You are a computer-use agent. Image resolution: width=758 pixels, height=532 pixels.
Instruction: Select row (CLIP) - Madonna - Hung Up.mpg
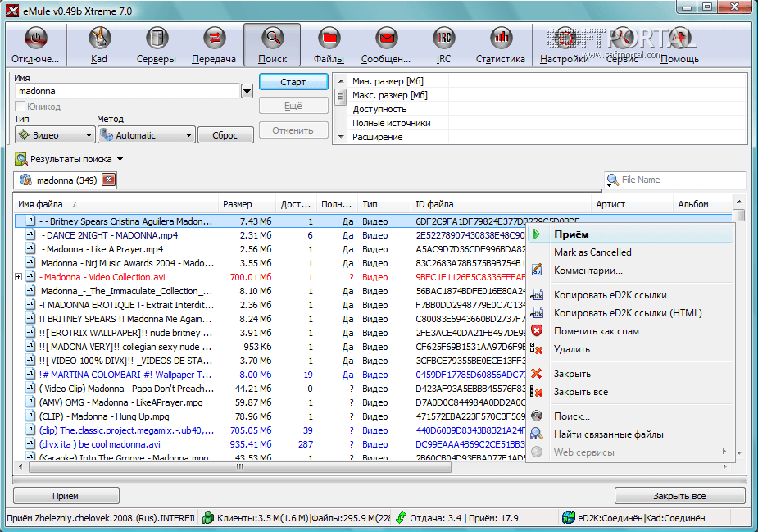click(x=270, y=416)
